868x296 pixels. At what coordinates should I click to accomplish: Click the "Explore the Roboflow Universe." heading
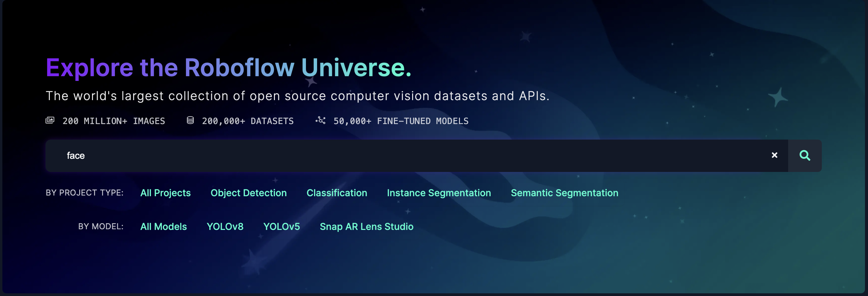(229, 68)
